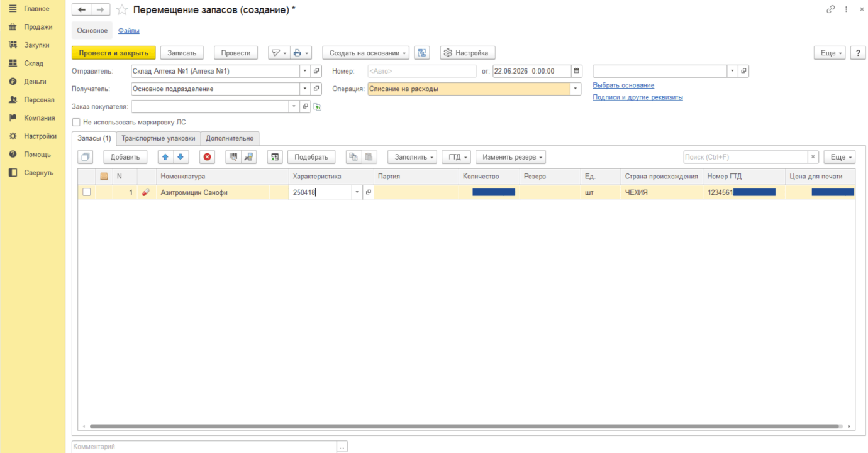
Task: Click the table horizontal scrollbar
Action: 465,426
